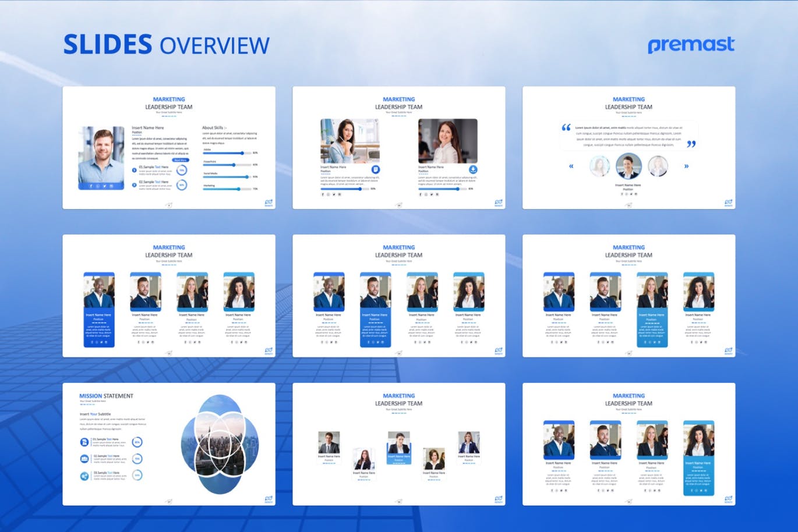This screenshot has height=532, width=798.
Task: Click the SLIDES OVERVIEW heading
Action: pos(166,45)
